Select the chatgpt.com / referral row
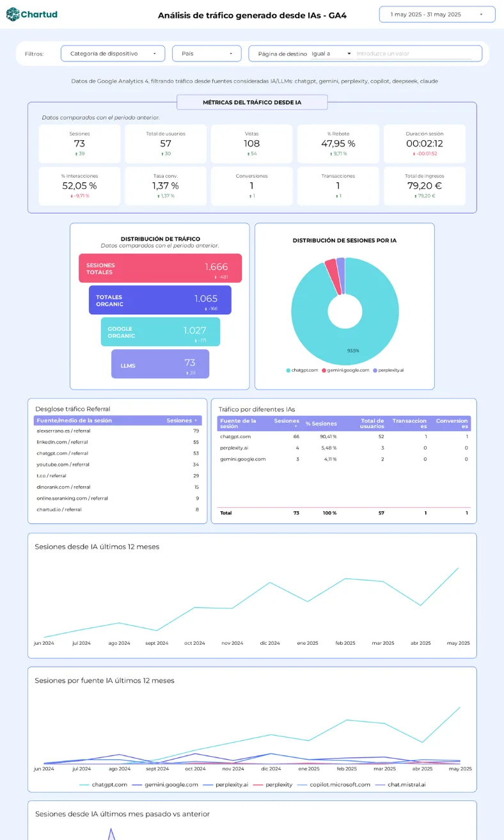Screen dimensions: 504x840 (118, 453)
